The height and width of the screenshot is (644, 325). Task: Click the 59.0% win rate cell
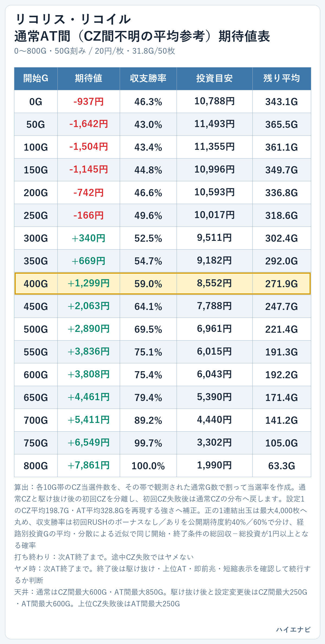[148, 284]
